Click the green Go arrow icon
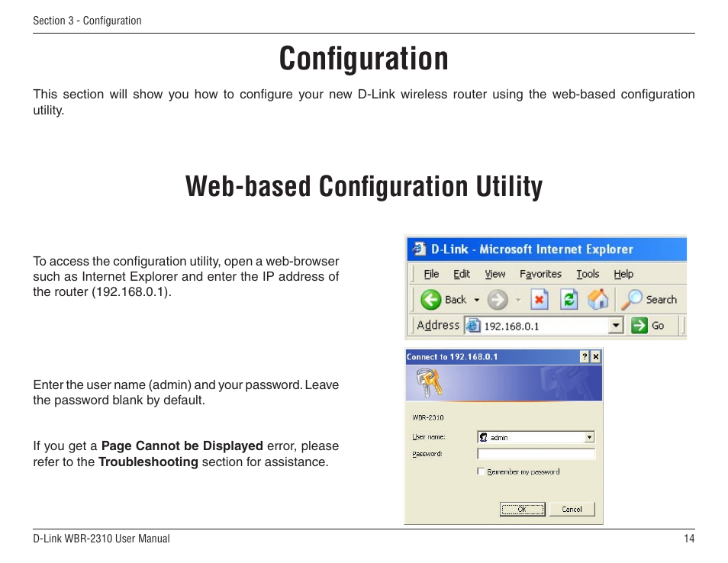The width and height of the screenshot is (728, 563). 639,325
